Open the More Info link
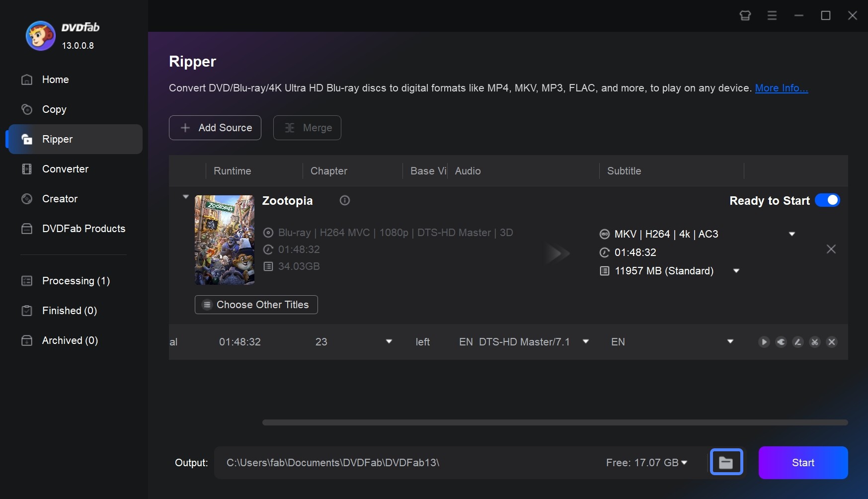This screenshot has height=499, width=868. [781, 88]
